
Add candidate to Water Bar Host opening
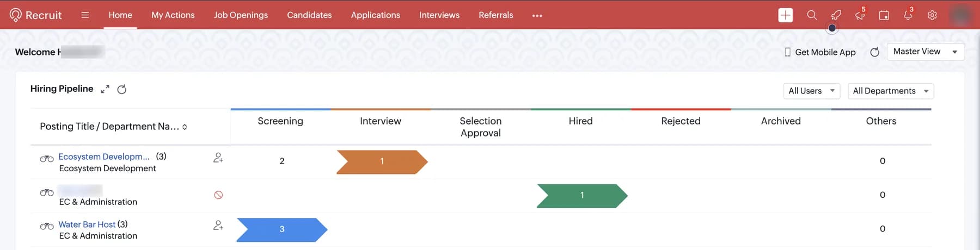[x=218, y=225]
